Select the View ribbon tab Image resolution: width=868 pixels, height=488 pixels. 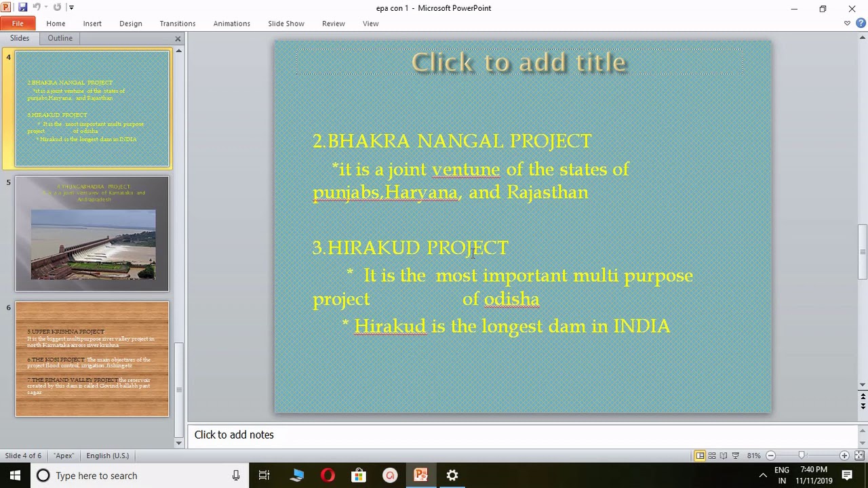click(370, 24)
